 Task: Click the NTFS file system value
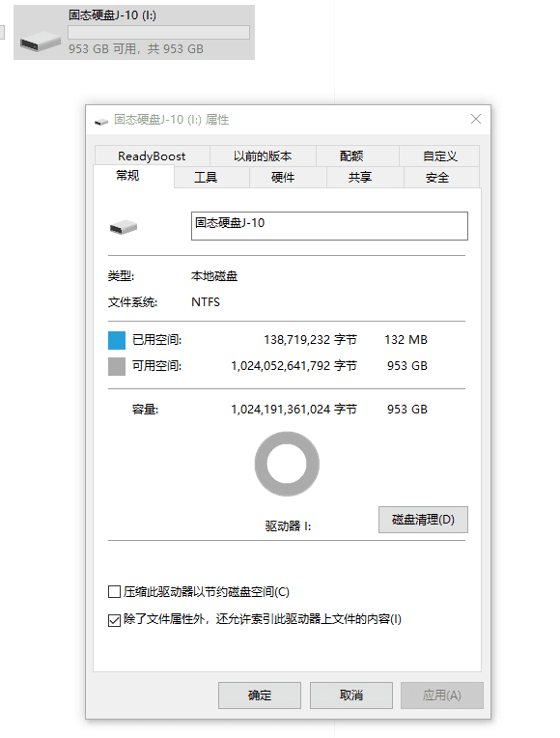coord(206,302)
